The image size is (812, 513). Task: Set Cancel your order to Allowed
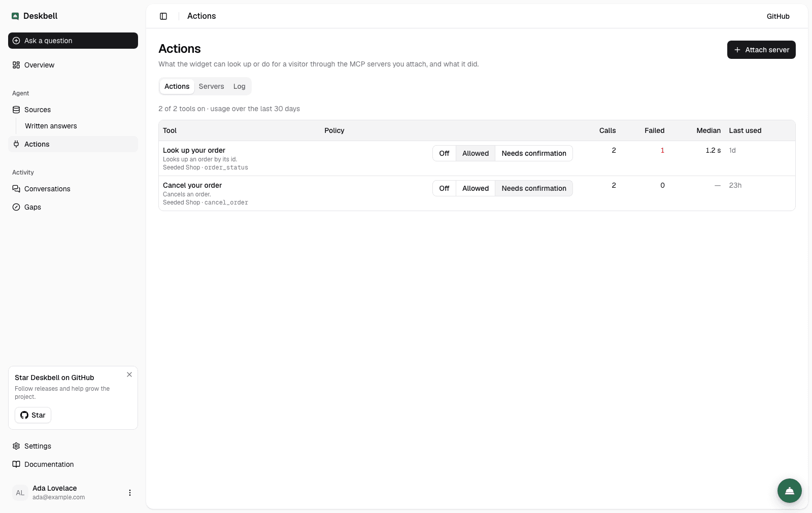click(476, 188)
